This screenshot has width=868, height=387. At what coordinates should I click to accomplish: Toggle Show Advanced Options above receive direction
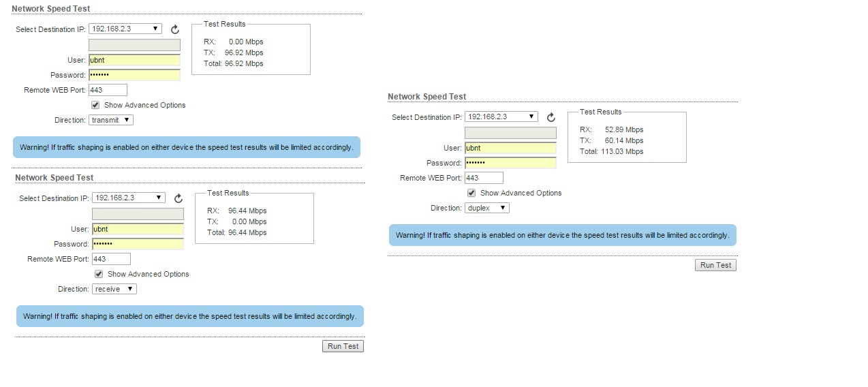point(99,274)
